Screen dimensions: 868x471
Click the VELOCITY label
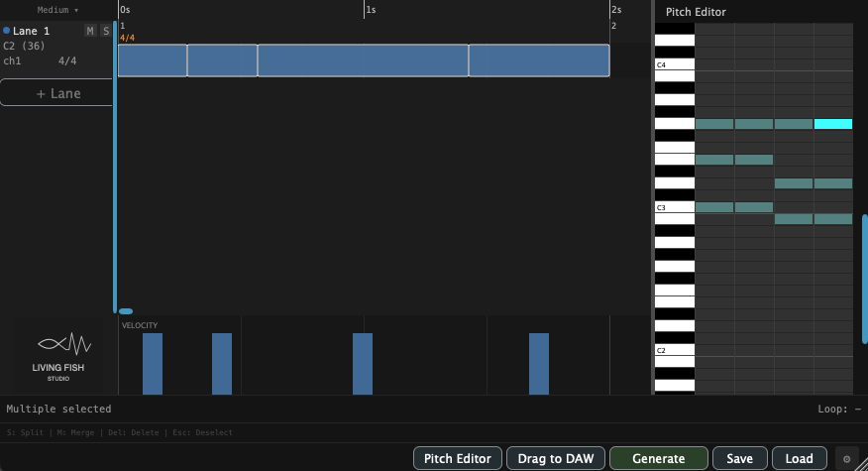point(140,325)
